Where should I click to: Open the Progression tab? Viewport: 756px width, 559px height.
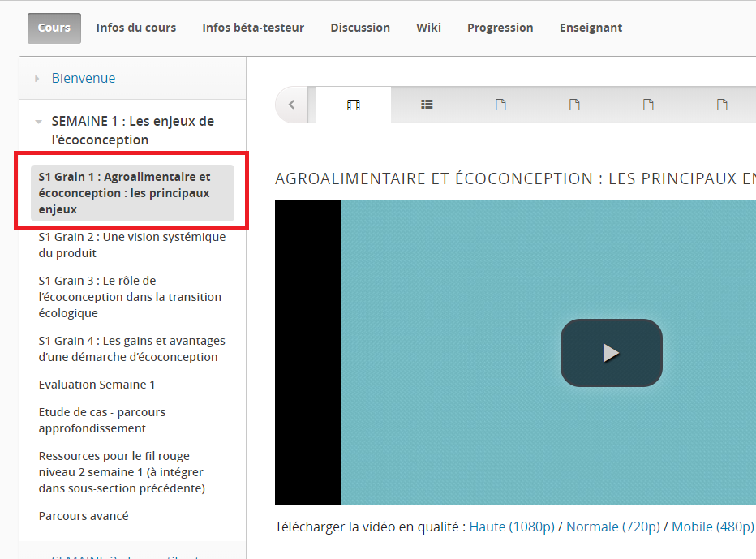tap(500, 28)
